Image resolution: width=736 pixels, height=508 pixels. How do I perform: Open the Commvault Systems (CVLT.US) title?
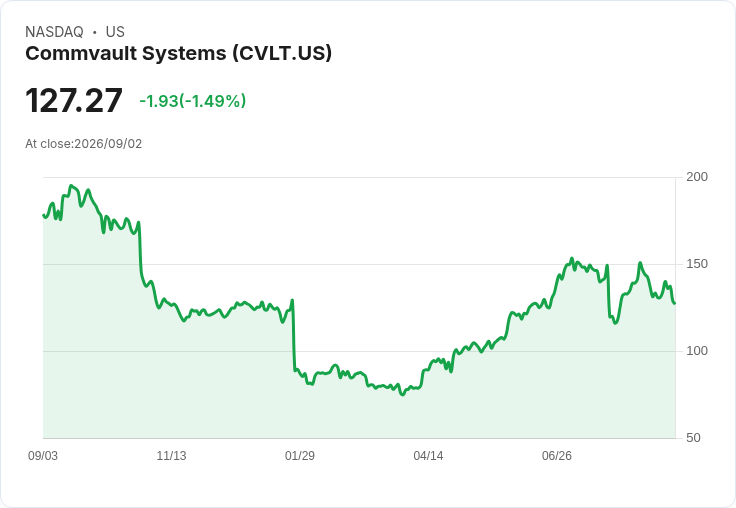[178, 53]
